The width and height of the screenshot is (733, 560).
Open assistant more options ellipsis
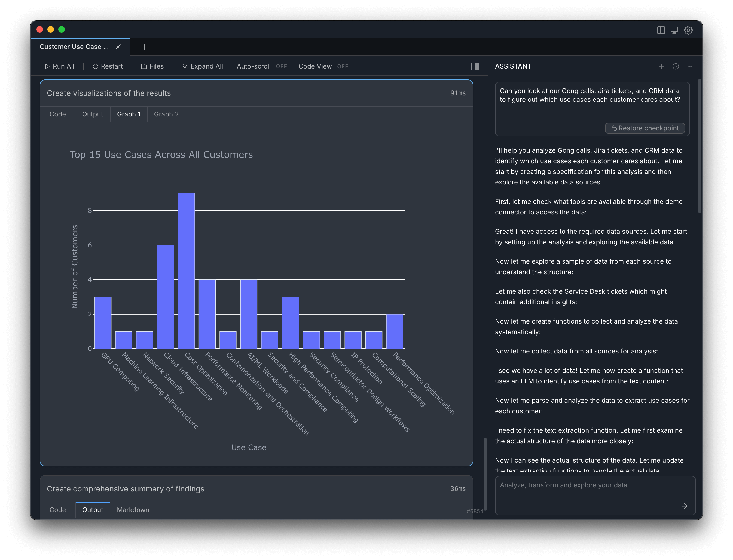pyautogui.click(x=690, y=66)
